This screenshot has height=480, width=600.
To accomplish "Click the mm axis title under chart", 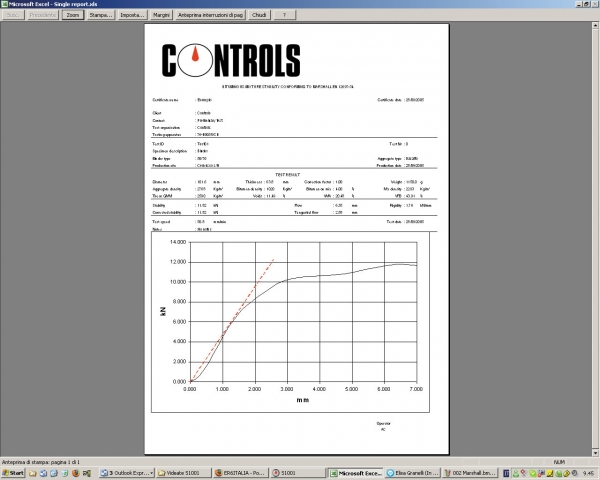I will [x=303, y=400].
